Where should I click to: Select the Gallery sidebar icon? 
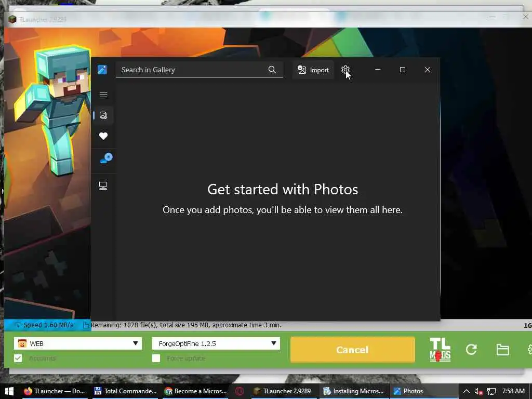(x=103, y=115)
